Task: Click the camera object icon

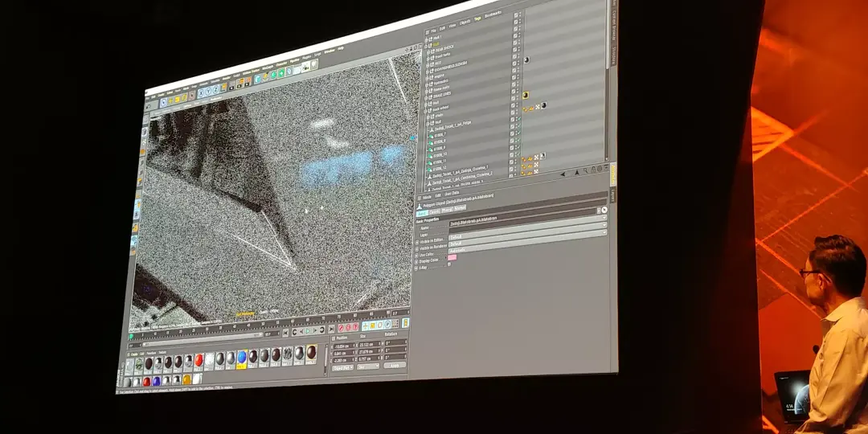Action: [305, 67]
